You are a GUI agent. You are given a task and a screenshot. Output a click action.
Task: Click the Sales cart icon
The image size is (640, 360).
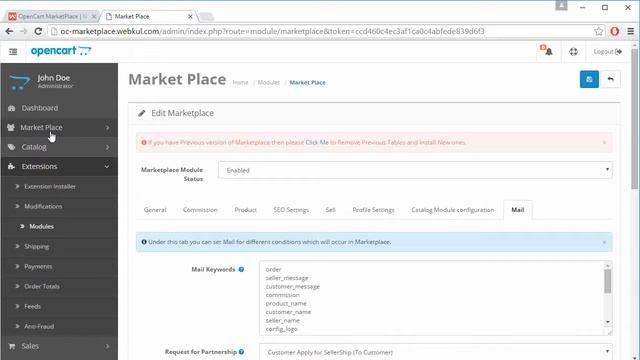(12, 346)
